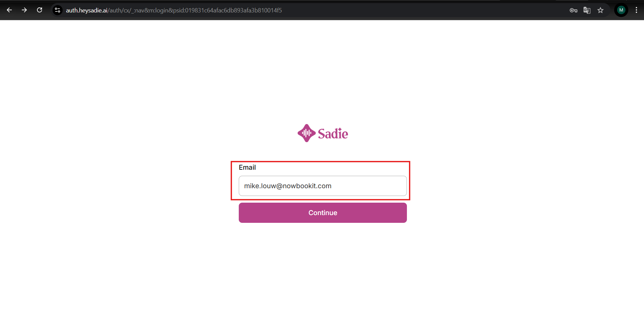Screen dimensions: 644x325
Task: Select the address bar URL
Action: 174,10
